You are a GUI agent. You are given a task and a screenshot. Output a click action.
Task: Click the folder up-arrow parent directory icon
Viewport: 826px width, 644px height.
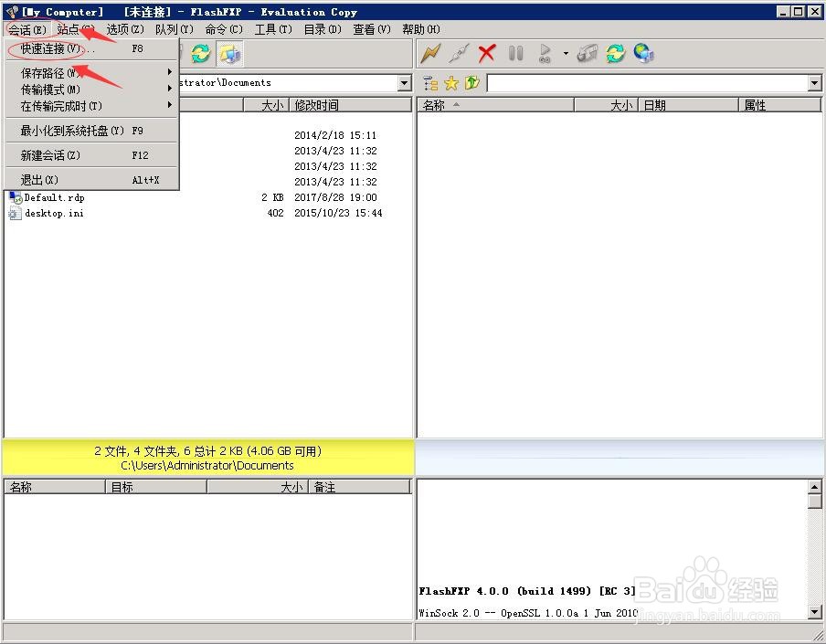472,83
